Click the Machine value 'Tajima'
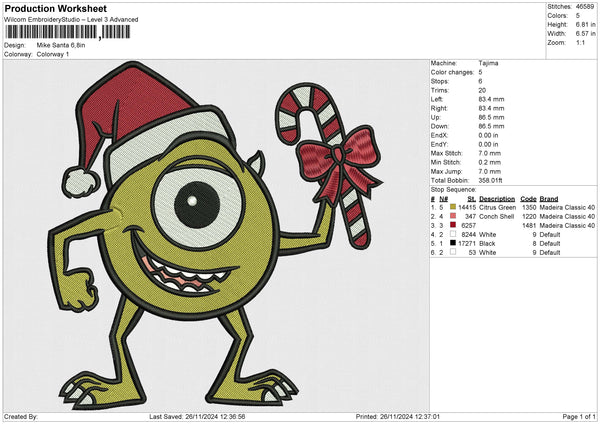Viewport: 600px width, 424px height. click(488, 63)
